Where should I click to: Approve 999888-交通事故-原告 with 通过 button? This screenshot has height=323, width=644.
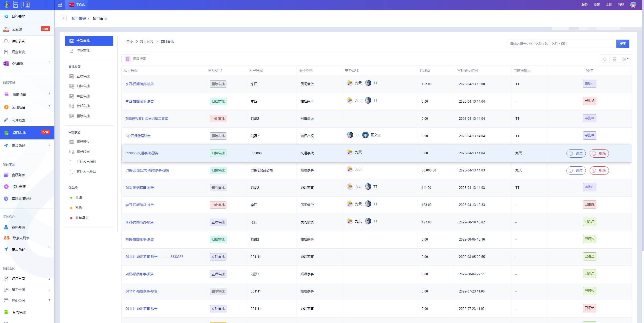576,153
